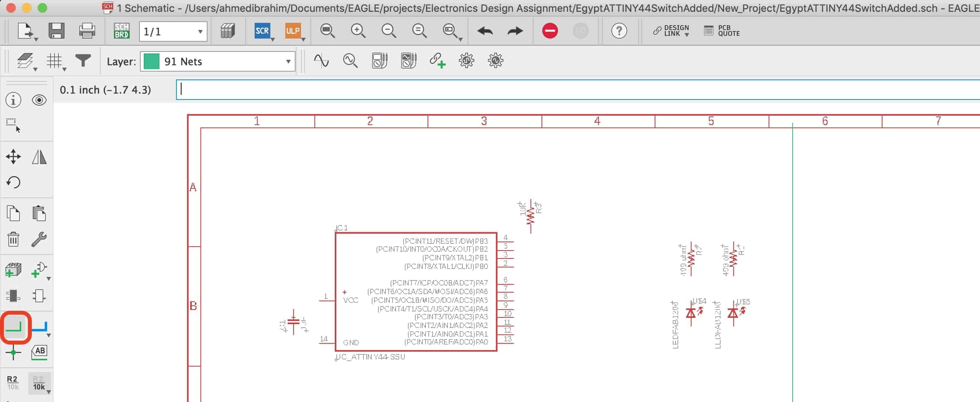Select the Copy tool
The image size is (980, 402).
tap(13, 214)
